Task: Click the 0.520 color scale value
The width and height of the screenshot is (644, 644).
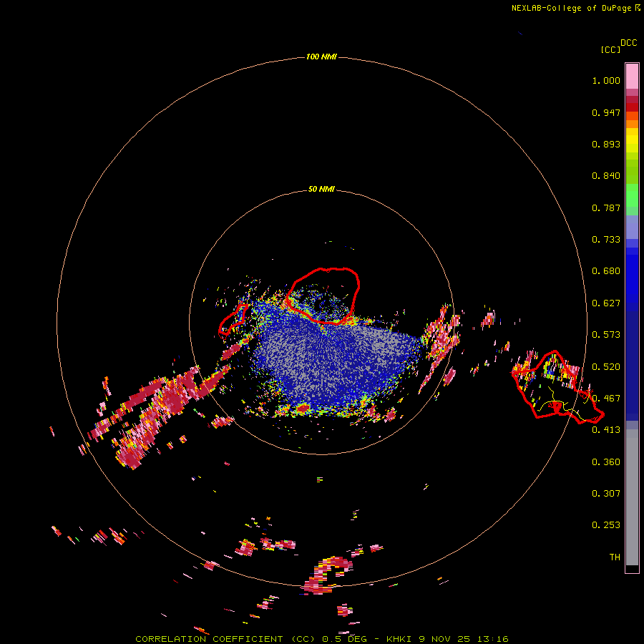Action: pos(606,367)
